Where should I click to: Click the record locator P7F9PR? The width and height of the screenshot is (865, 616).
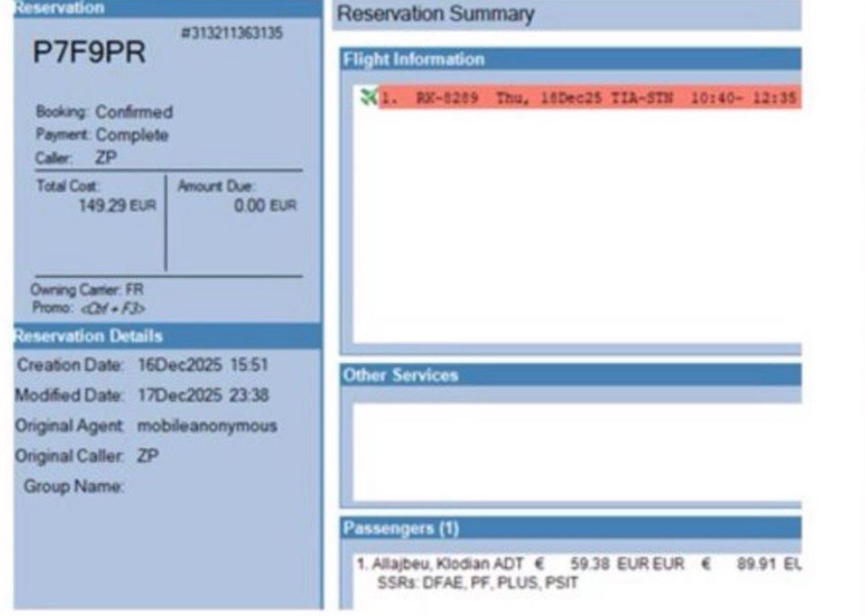pyautogui.click(x=89, y=52)
